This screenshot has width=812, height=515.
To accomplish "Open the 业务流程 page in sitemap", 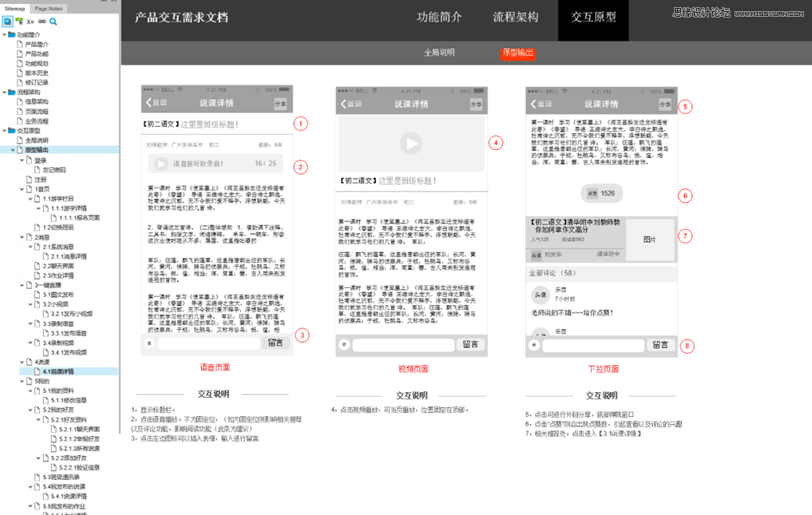I will (x=37, y=121).
